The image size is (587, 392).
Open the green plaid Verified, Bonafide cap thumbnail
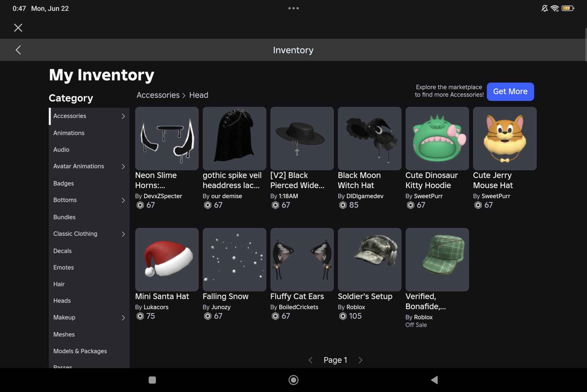pyautogui.click(x=437, y=260)
